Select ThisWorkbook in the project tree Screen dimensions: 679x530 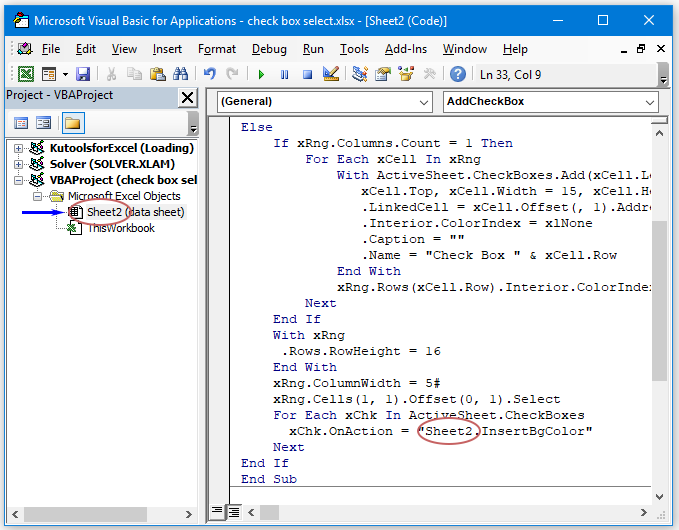[x=120, y=228]
